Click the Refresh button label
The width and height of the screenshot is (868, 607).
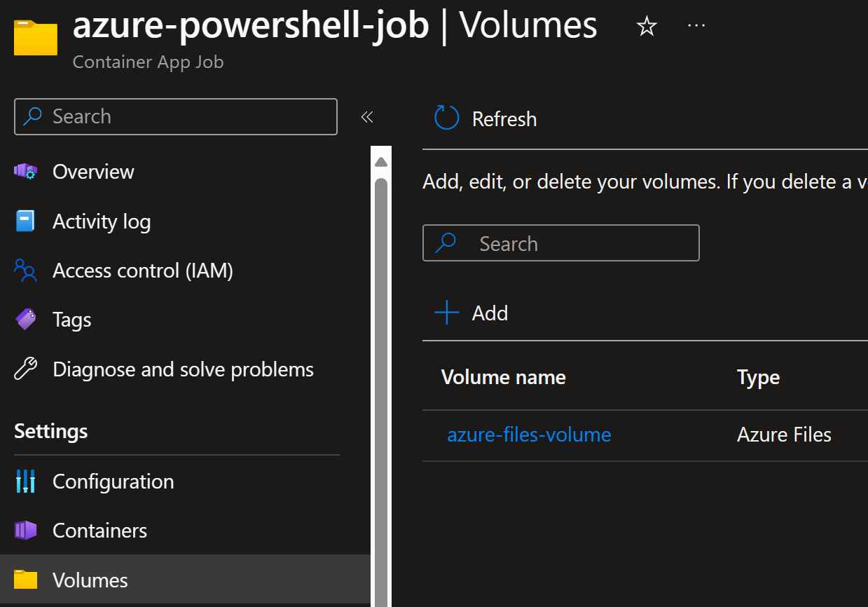[504, 119]
